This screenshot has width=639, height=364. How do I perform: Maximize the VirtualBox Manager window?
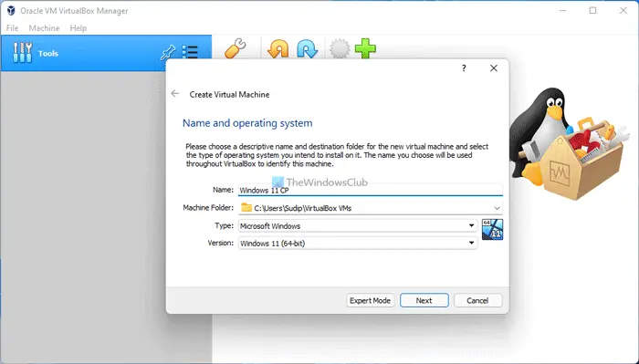593,11
